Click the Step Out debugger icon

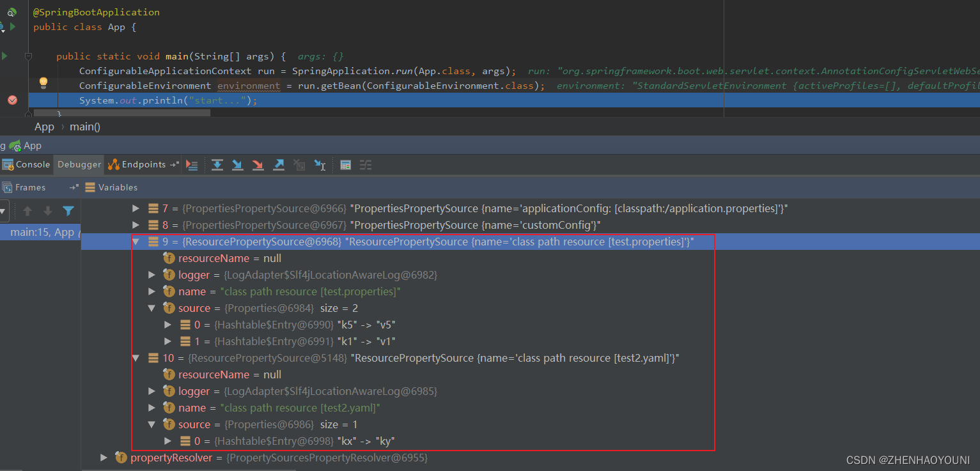pyautogui.click(x=279, y=165)
